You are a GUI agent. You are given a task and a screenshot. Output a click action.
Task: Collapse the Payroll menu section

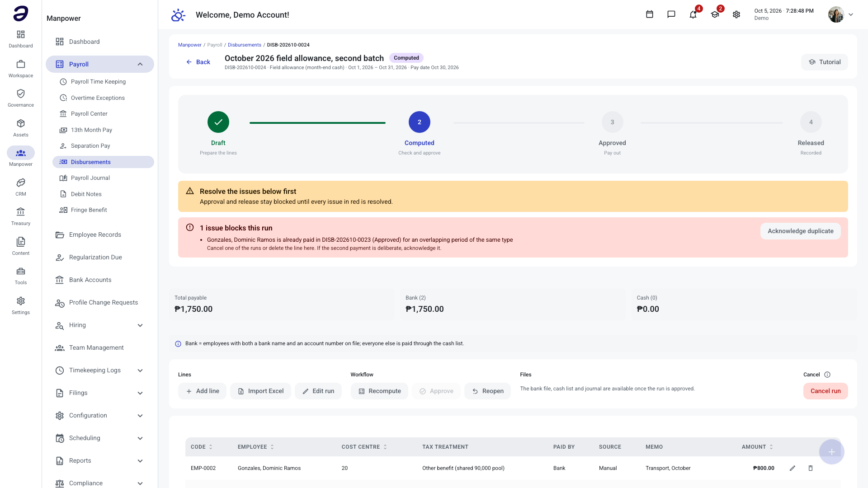coord(140,64)
